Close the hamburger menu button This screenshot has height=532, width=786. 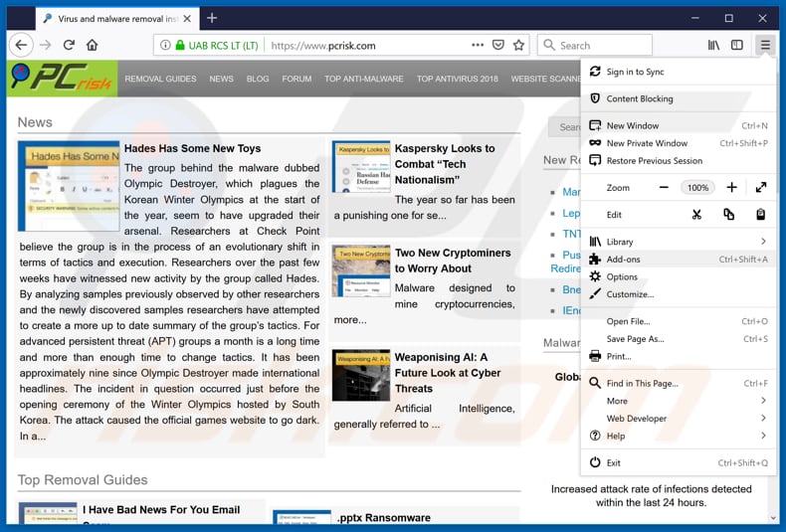tap(764, 45)
